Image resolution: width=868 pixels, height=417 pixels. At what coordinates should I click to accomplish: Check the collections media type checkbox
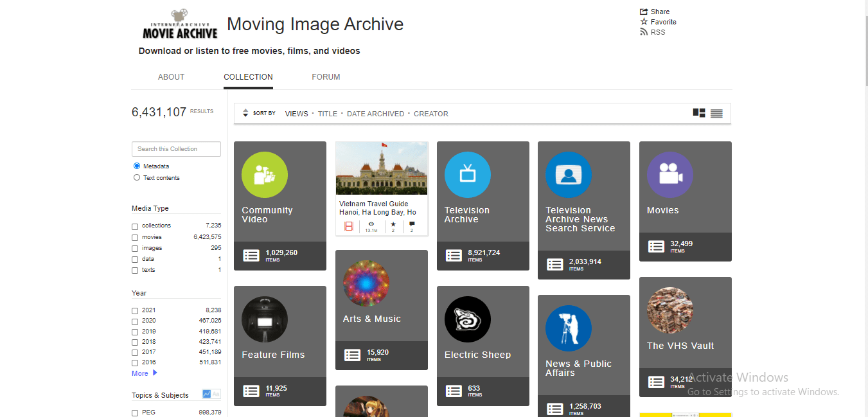135,226
